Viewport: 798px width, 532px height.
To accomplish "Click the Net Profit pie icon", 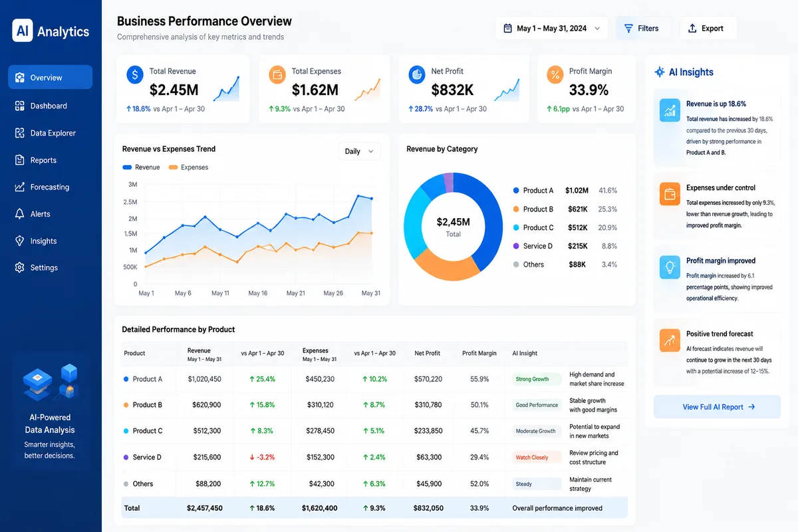I will pos(417,74).
